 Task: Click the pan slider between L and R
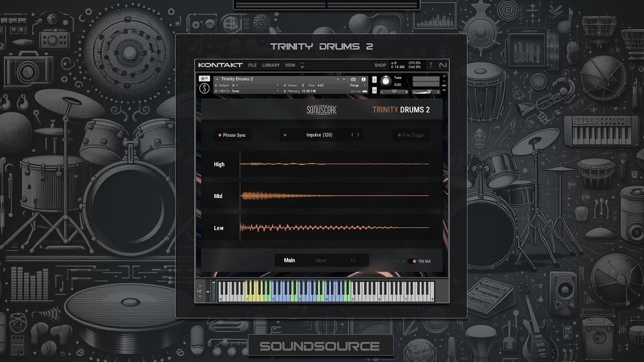coord(394,92)
